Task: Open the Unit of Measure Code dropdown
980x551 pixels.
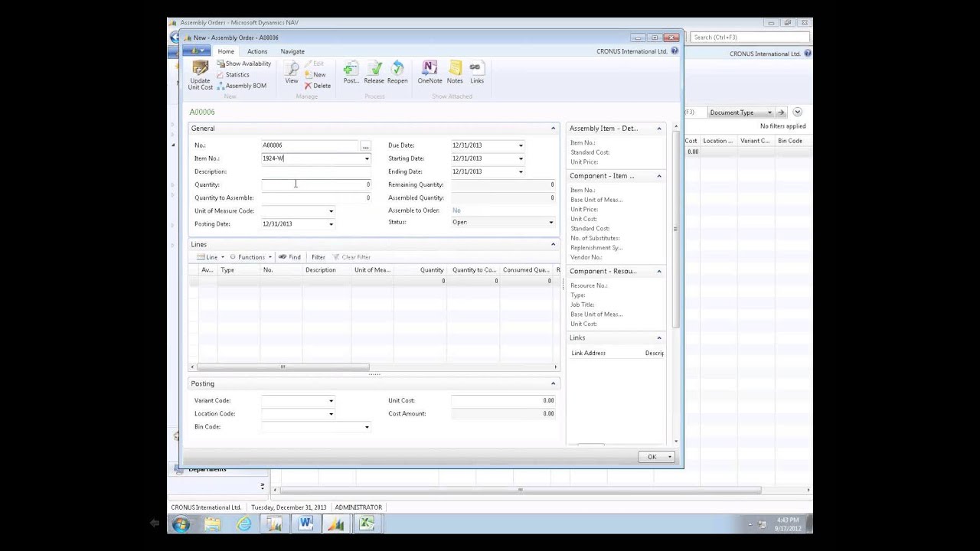Action: click(331, 211)
